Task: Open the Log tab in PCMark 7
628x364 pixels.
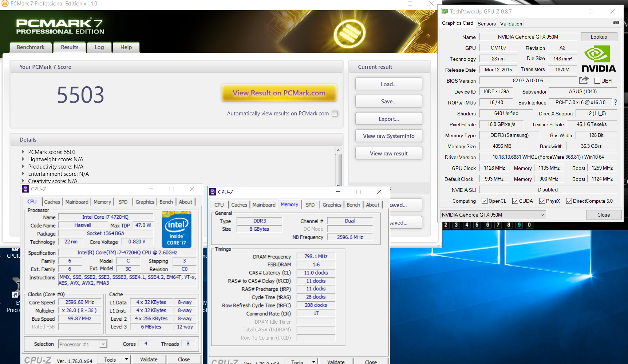Action: click(x=99, y=47)
